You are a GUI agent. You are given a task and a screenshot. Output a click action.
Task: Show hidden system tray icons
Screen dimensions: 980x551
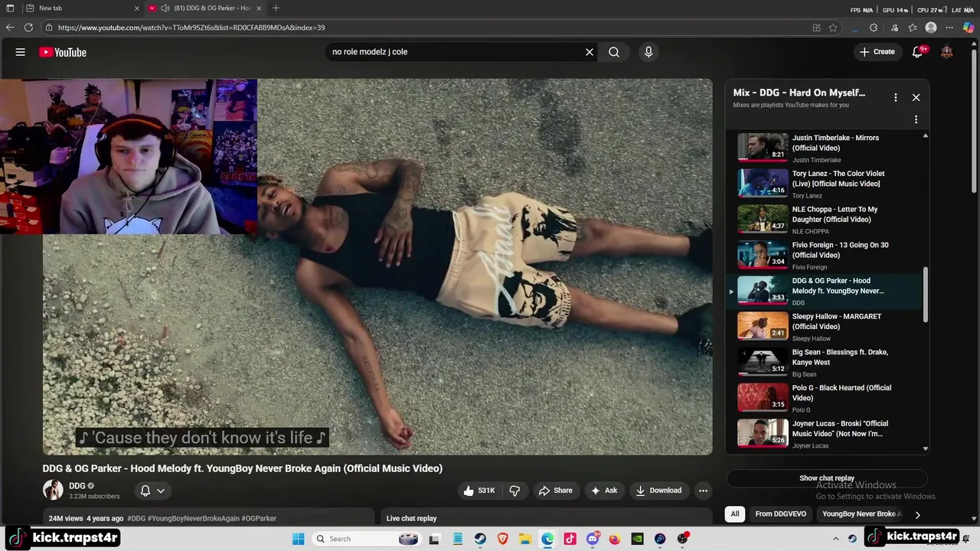click(x=836, y=539)
